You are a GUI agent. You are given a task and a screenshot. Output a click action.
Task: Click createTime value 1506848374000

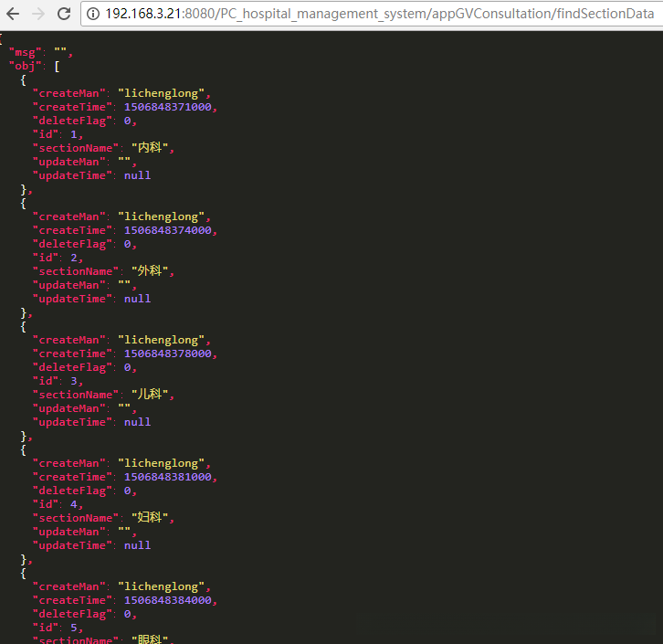[x=167, y=230]
